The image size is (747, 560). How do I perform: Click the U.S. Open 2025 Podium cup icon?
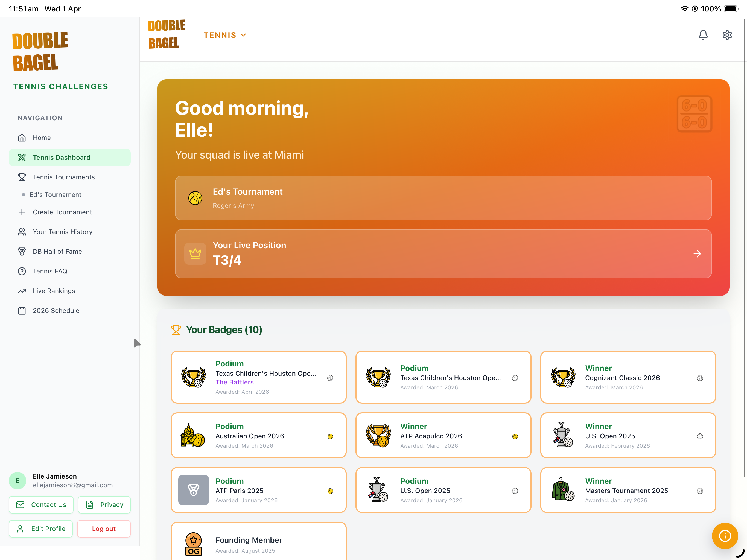[x=378, y=490]
